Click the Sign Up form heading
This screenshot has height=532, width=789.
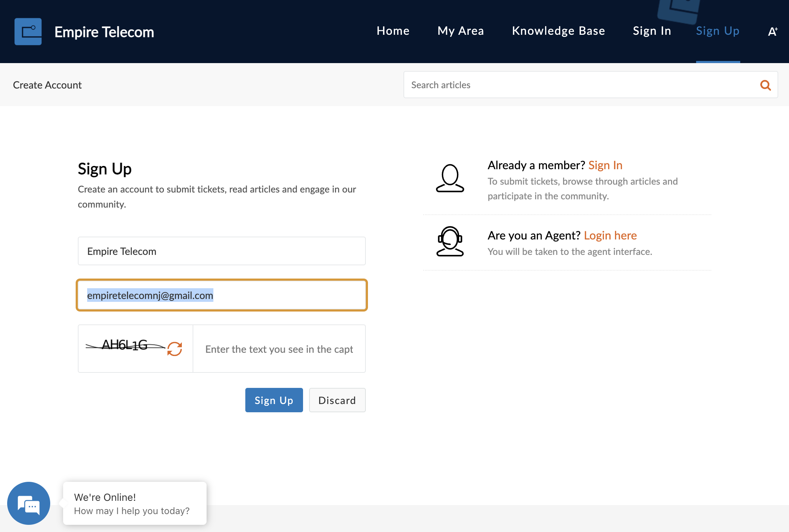tap(104, 169)
